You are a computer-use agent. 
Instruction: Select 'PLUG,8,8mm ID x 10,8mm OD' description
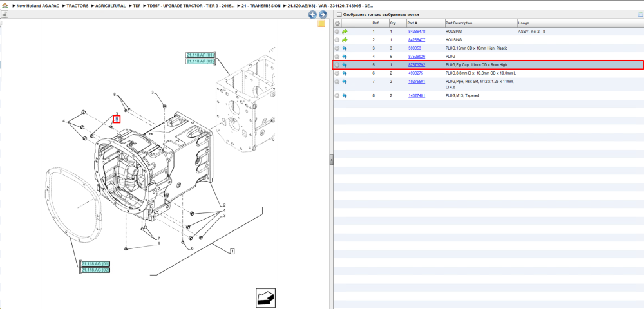(480, 73)
